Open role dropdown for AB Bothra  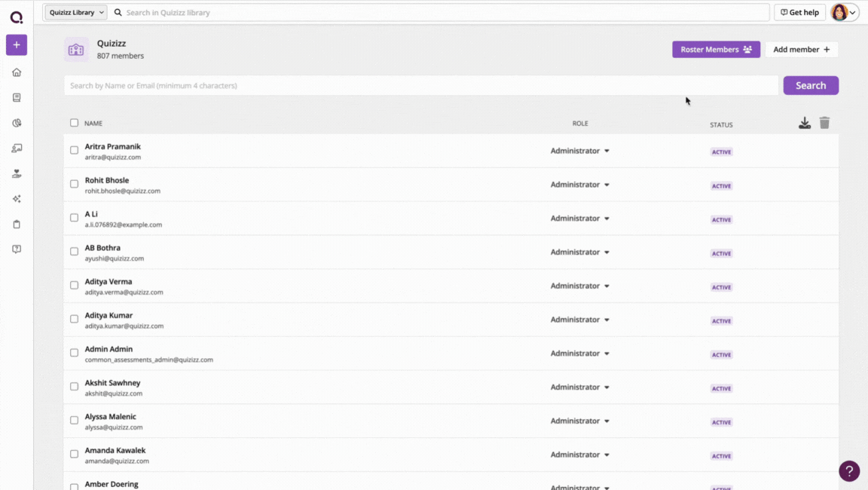(x=579, y=252)
